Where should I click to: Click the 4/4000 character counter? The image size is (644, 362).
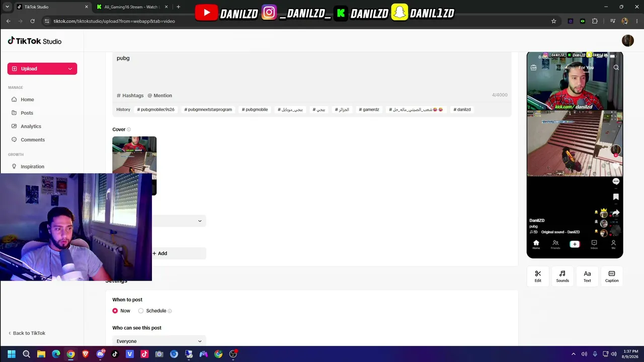(500, 95)
